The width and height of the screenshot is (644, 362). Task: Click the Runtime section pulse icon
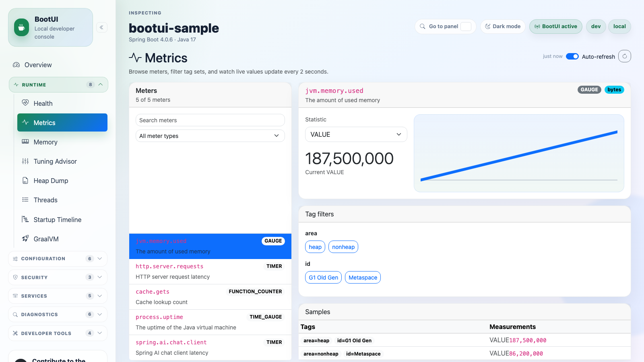point(16,84)
